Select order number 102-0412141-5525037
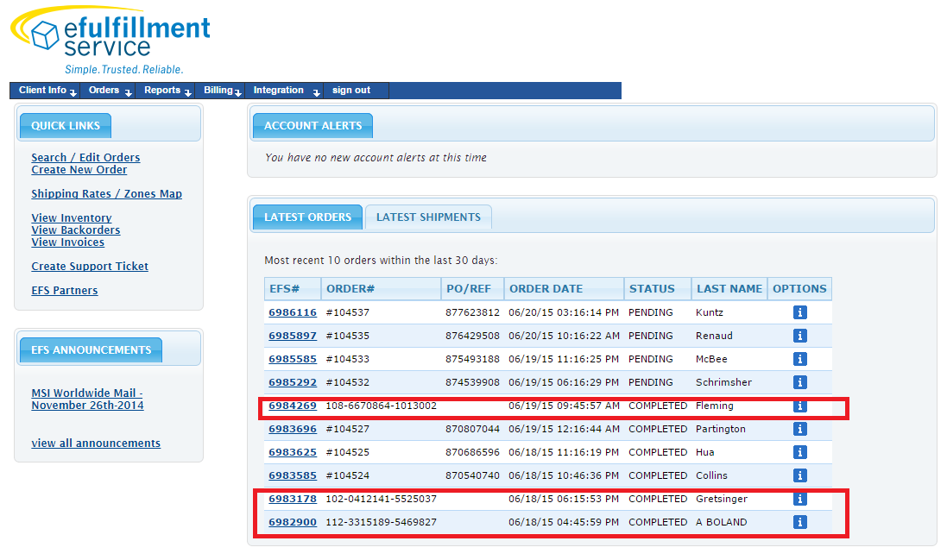This screenshot has height=560, width=947. [x=381, y=499]
